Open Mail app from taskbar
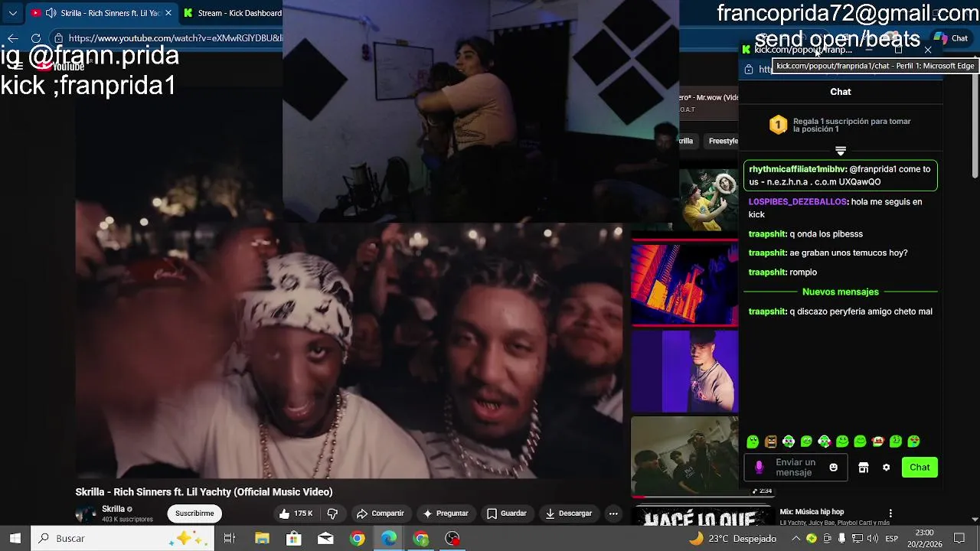The image size is (980, 551). pos(325,538)
